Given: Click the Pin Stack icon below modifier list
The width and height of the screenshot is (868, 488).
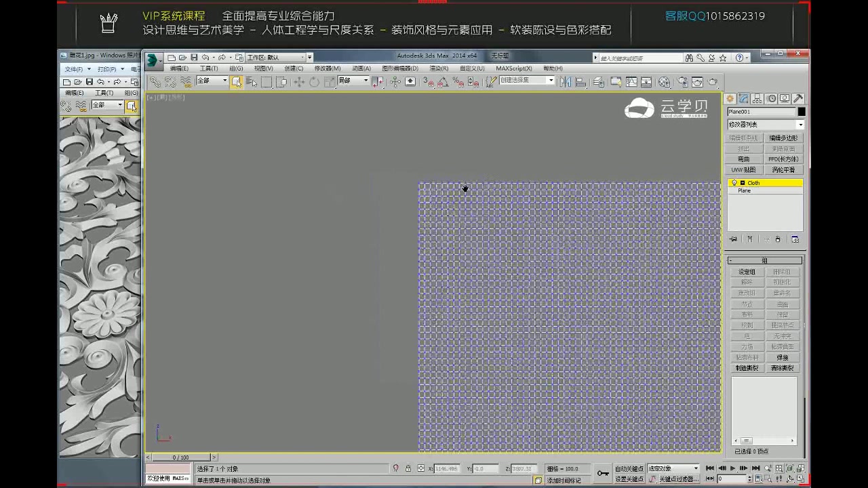Looking at the screenshot, I should pos(734,239).
